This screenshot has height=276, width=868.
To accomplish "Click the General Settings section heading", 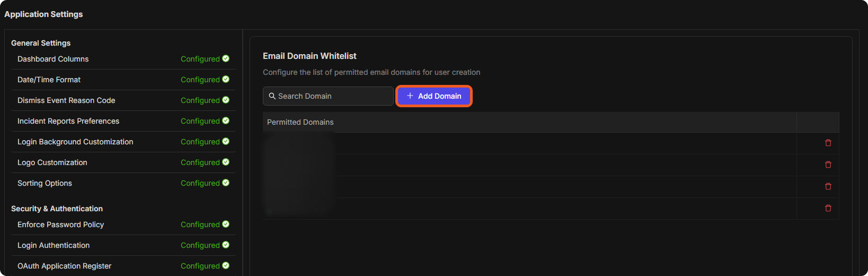I will pos(41,43).
